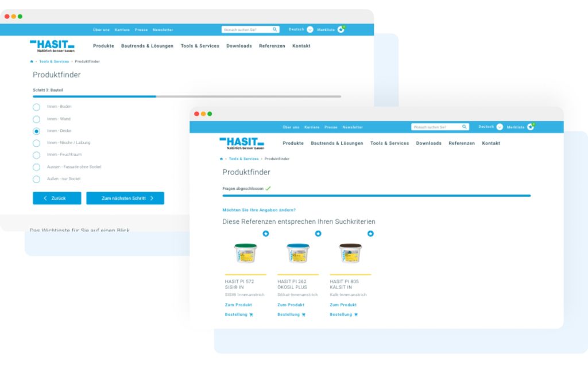Screen dimensions: 588x366
Task: Open the Merkliste star icon in the results window
Action: [531, 127]
